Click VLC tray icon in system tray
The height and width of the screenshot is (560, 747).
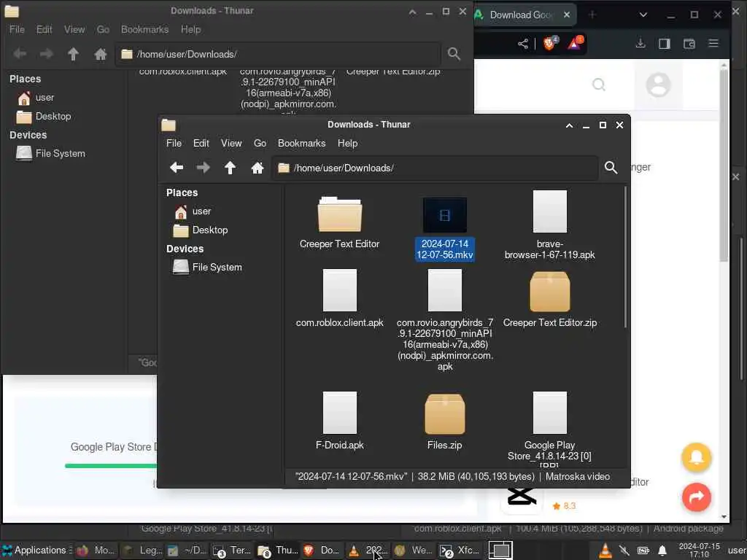point(605,551)
